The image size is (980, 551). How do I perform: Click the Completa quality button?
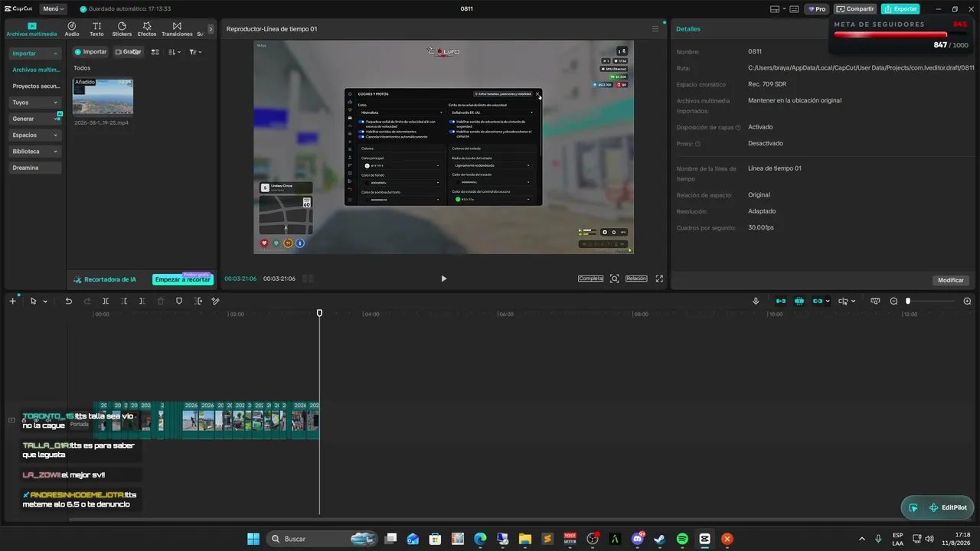tap(591, 279)
